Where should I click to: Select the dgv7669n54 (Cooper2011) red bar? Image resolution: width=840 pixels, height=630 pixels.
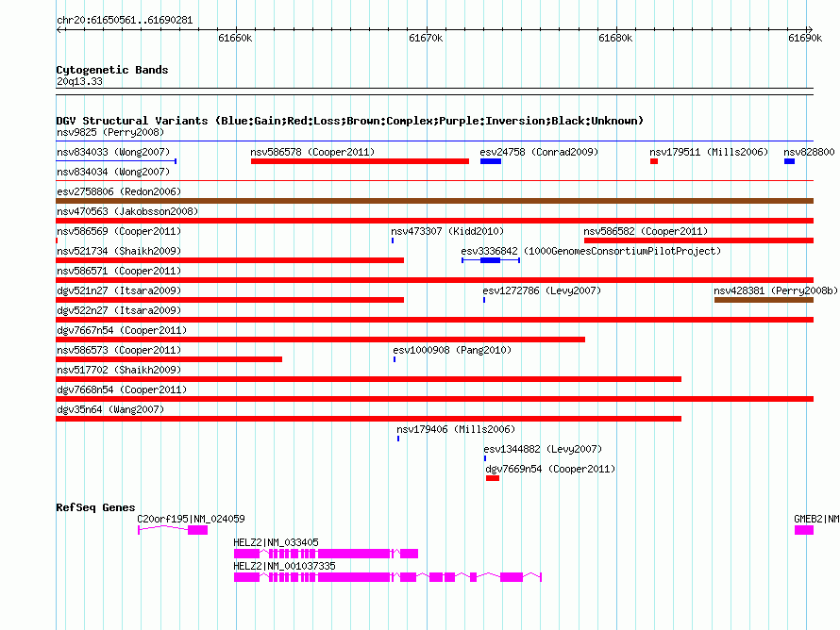[x=493, y=478]
